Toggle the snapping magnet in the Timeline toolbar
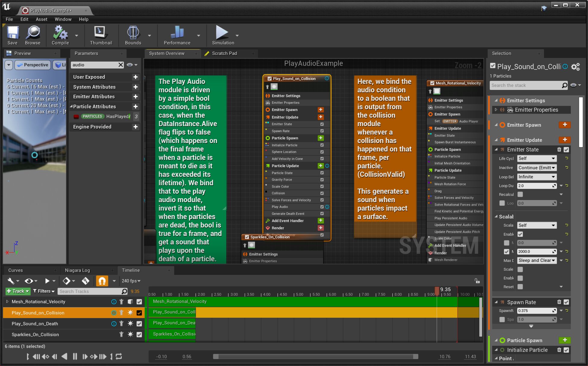Screen dimensions: 588x366 pos(102,281)
